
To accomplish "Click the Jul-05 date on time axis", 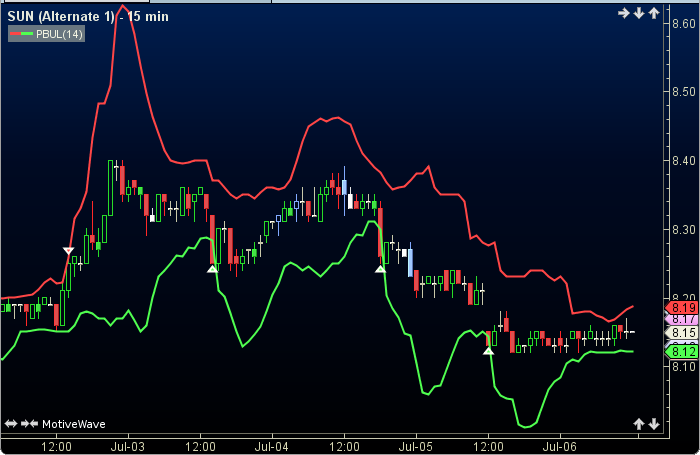I will [416, 447].
